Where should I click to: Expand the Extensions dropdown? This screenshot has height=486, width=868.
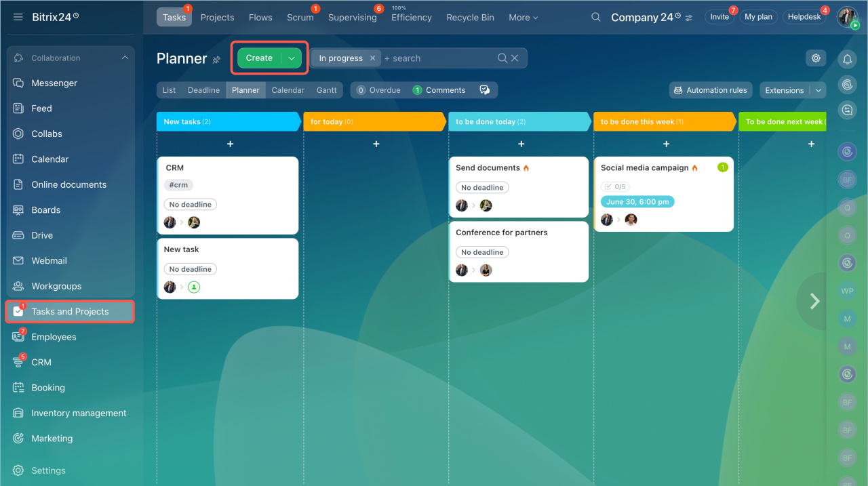pyautogui.click(x=818, y=90)
